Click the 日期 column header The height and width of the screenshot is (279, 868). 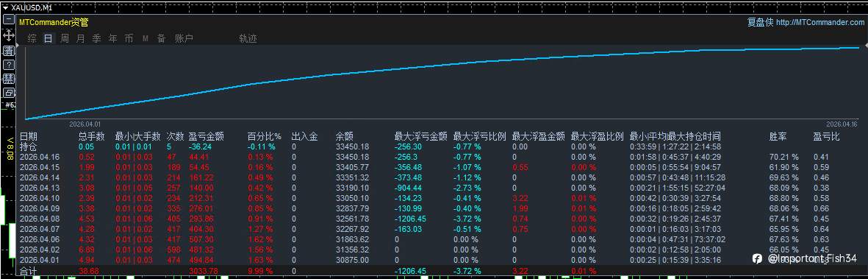click(29, 136)
